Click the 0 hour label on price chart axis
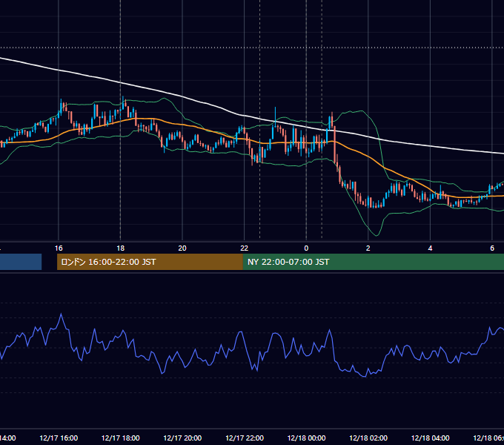This screenshot has width=504, height=445. point(306,248)
